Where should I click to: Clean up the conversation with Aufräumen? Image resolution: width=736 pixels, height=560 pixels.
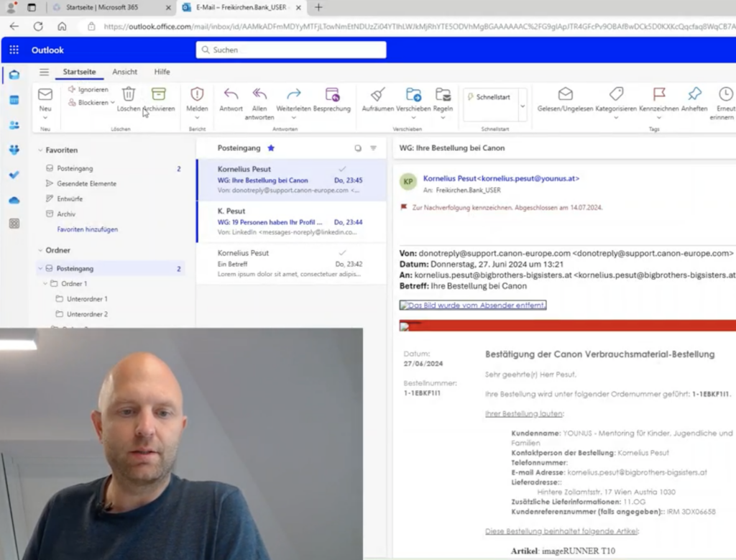tap(377, 100)
